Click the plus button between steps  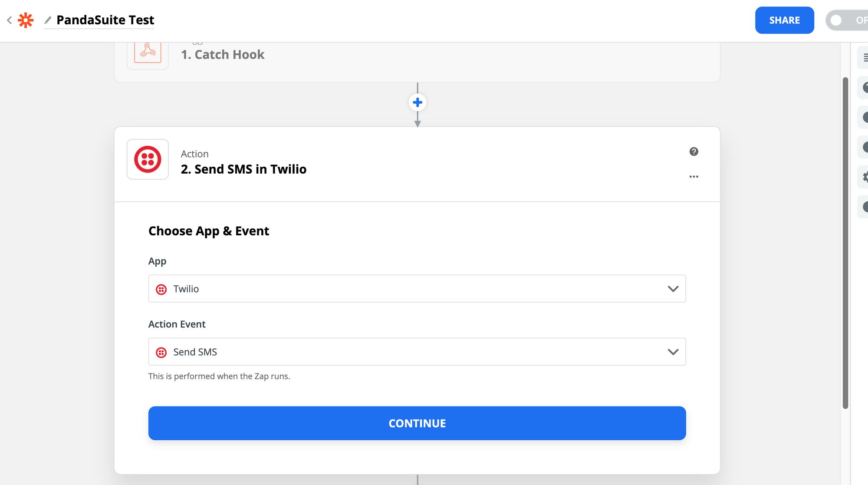pos(417,102)
